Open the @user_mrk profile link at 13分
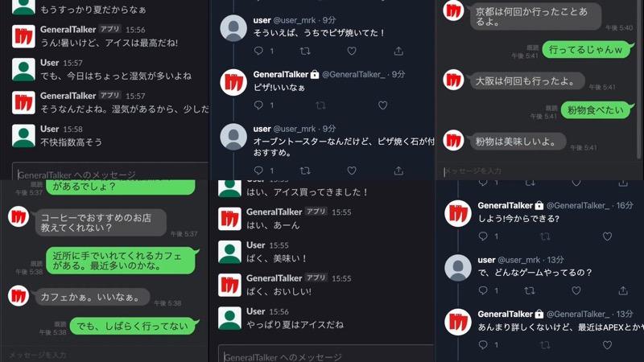The height and width of the screenshot is (362, 644). point(518,260)
